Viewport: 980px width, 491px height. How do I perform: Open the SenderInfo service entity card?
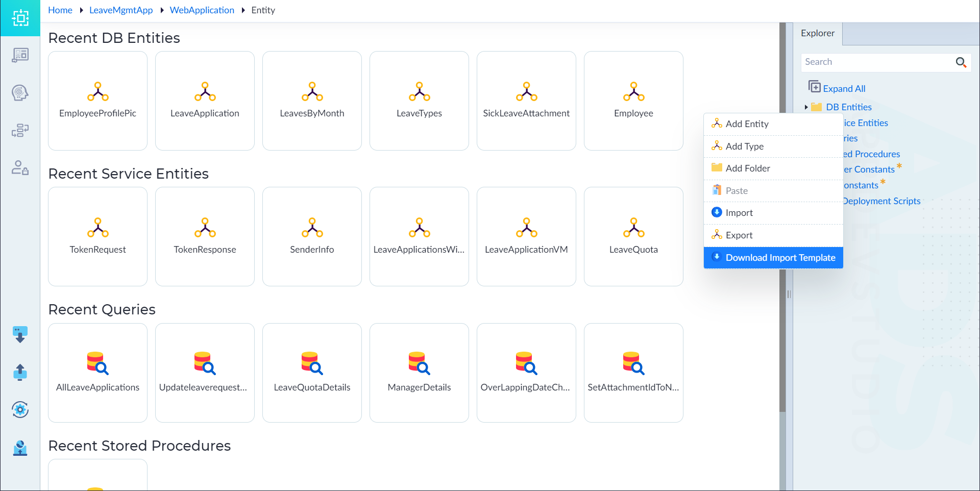click(312, 236)
